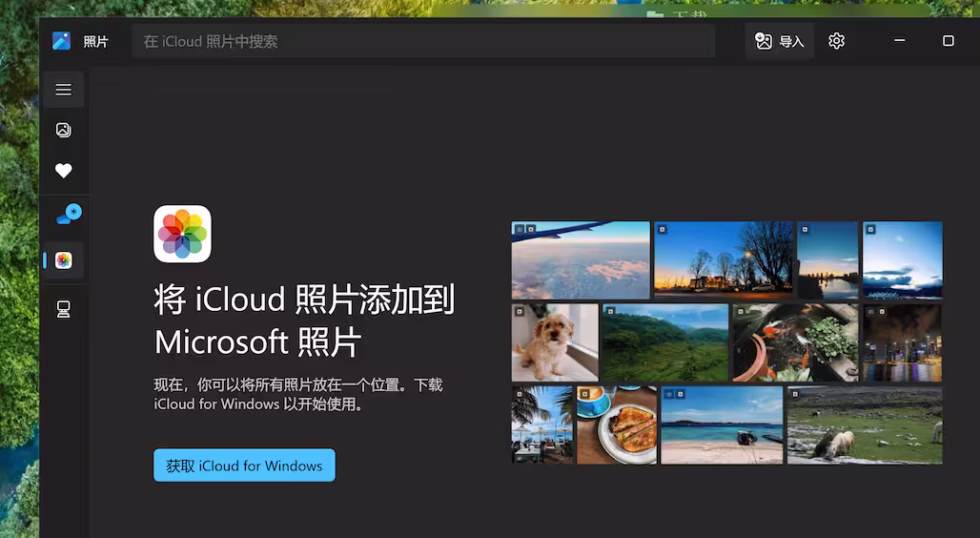Open OneDrive cloud icon in sidebar

tap(68, 214)
